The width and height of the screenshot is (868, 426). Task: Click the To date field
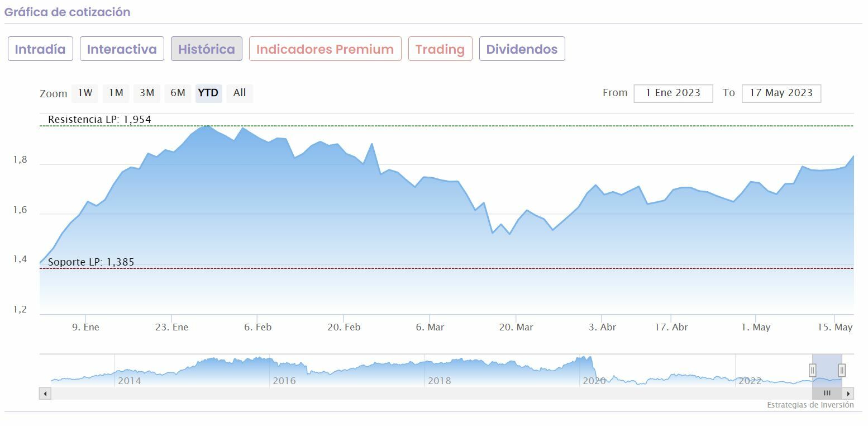(781, 93)
